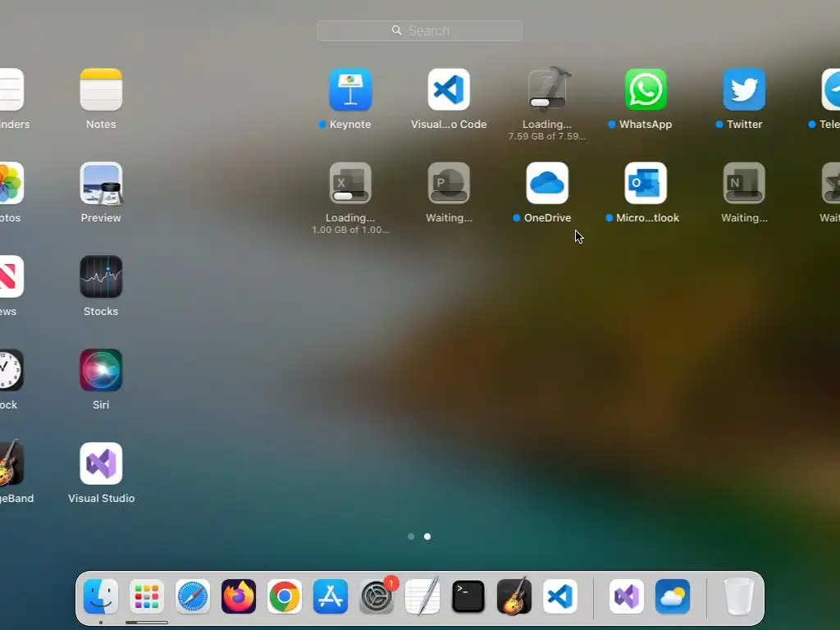This screenshot has width=840, height=630.
Task: Open the Trash in the Dock
Action: (739, 596)
